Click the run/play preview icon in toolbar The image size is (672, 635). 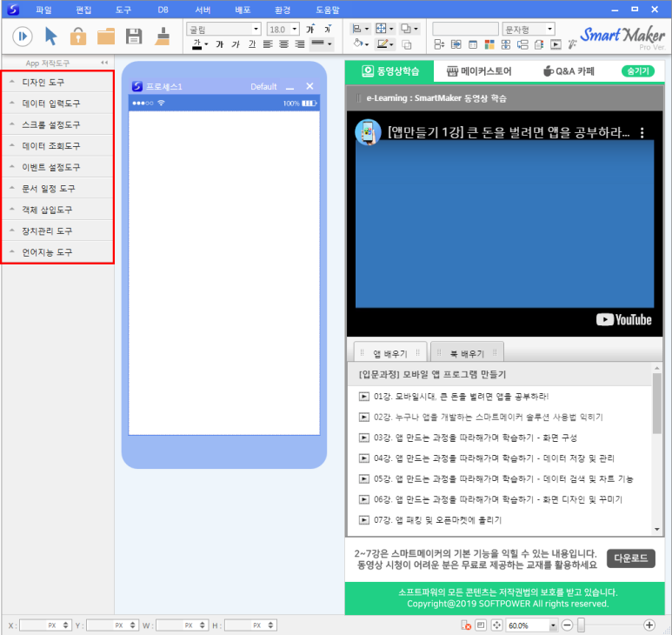(23, 37)
